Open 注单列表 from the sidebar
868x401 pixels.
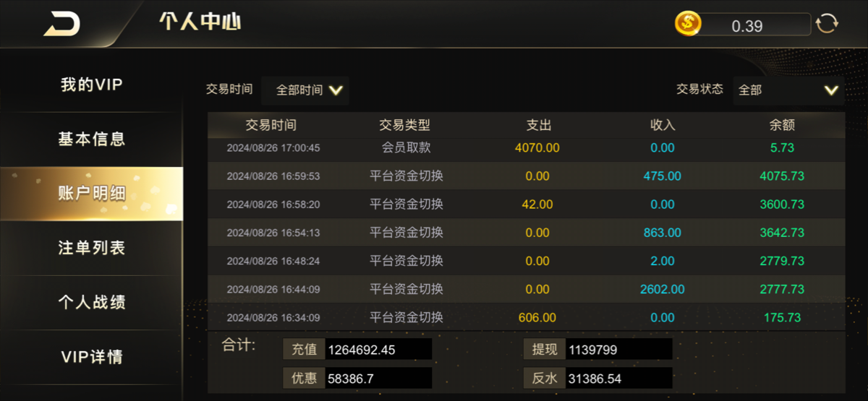coord(91,248)
